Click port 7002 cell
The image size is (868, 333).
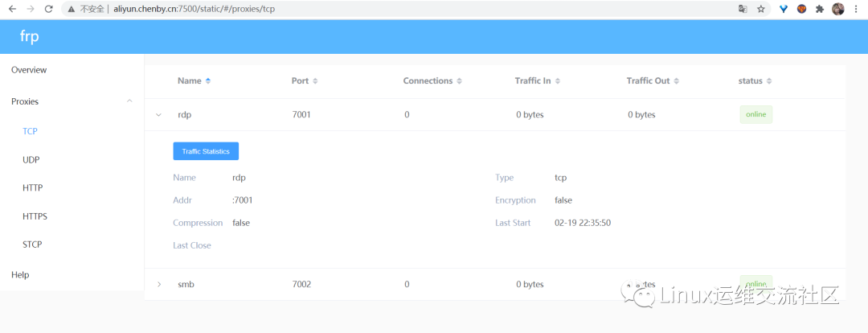[301, 284]
